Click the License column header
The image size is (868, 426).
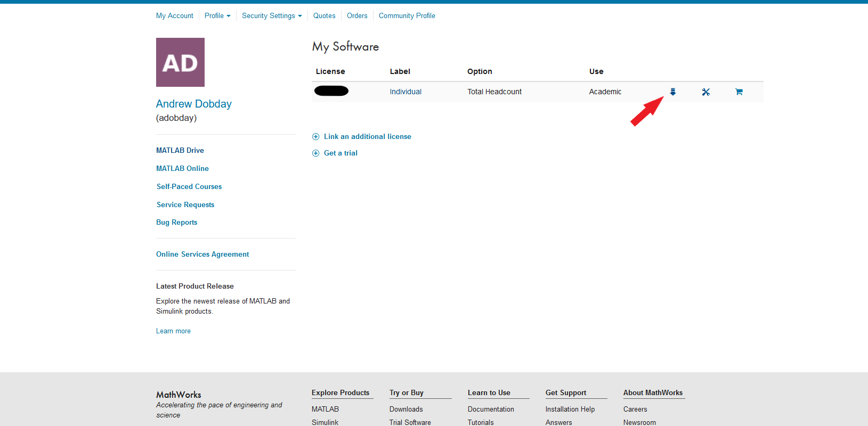tap(330, 71)
